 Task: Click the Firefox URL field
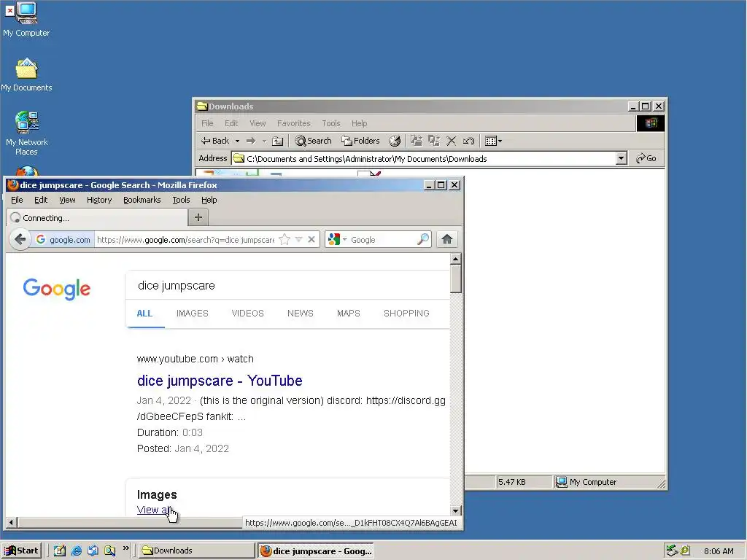point(186,239)
